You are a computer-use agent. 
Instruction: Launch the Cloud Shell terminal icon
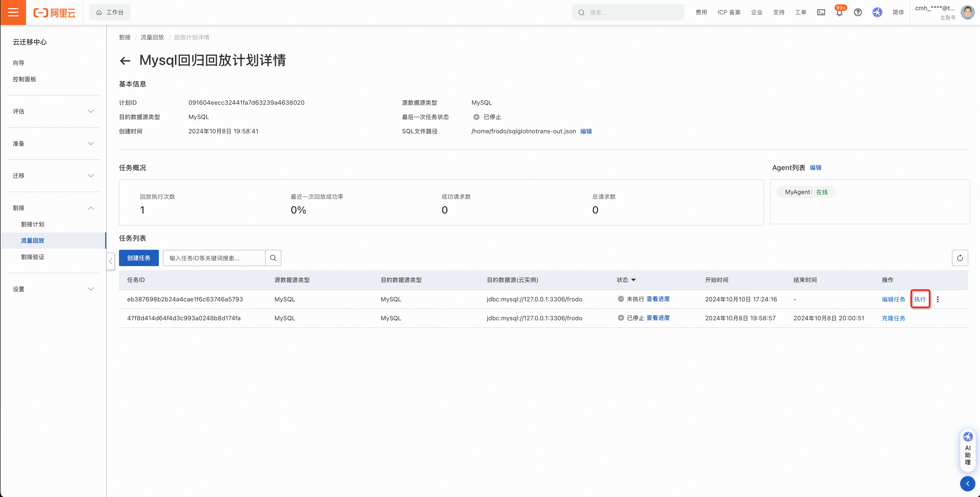pos(821,13)
